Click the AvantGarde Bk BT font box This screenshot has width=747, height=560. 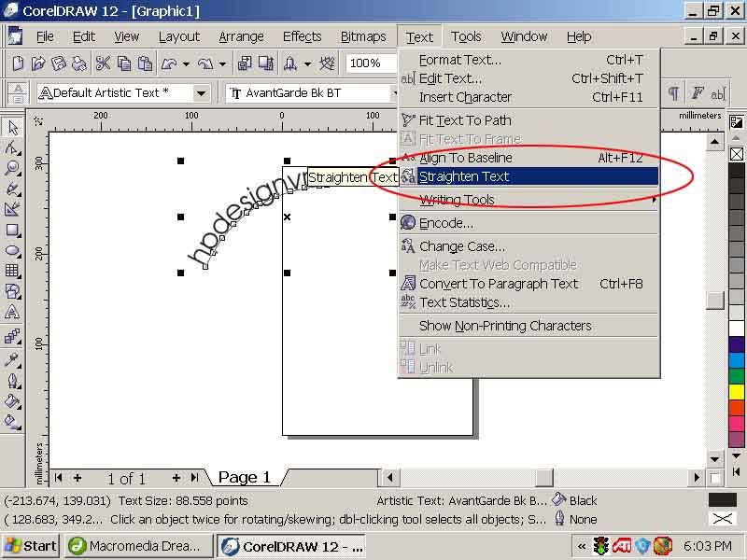pos(311,93)
